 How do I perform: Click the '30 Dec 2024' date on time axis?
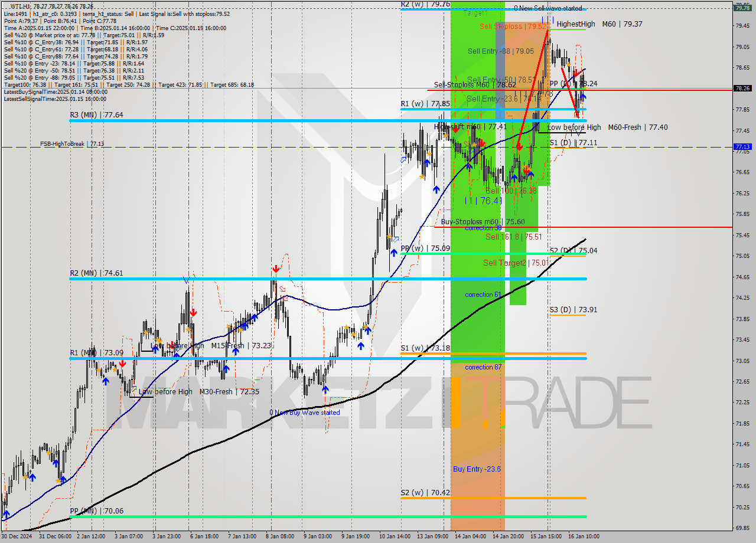click(x=16, y=537)
